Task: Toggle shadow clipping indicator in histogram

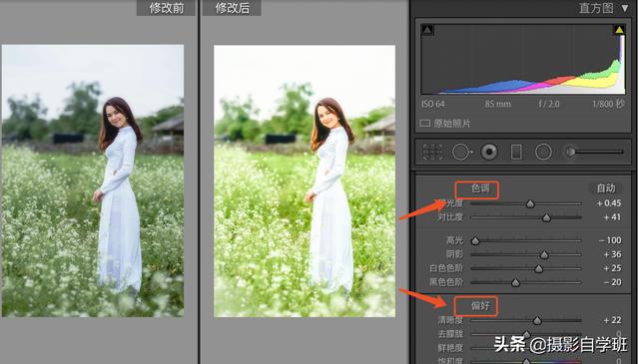Action: click(427, 30)
